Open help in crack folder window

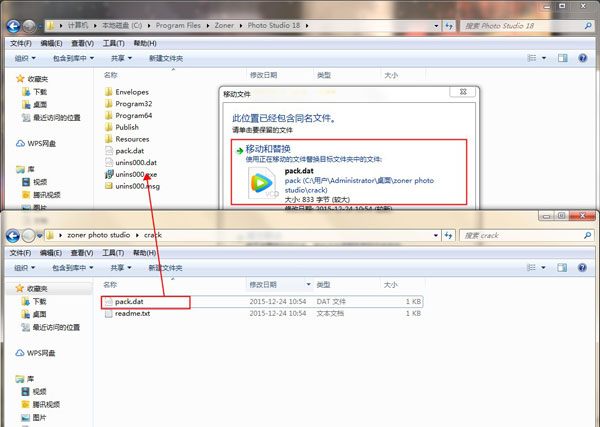[582, 267]
